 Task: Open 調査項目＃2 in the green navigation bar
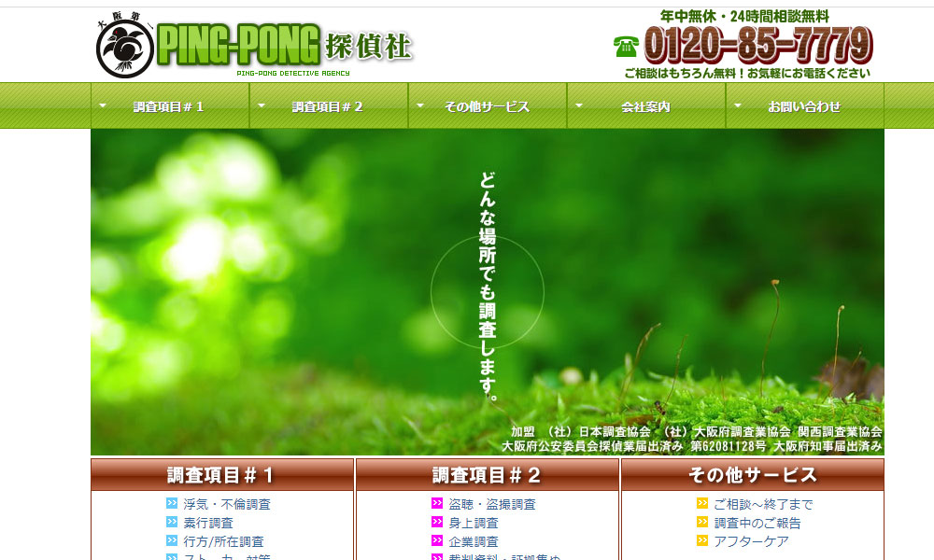pyautogui.click(x=327, y=106)
